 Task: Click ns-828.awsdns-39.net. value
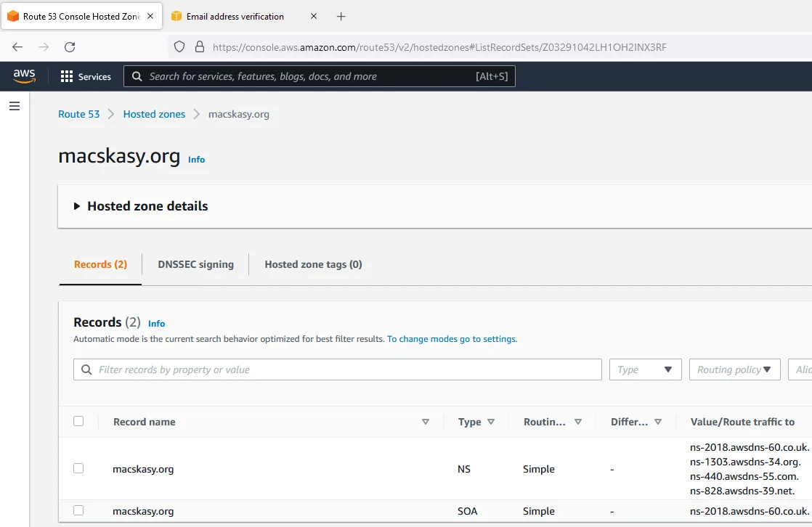[x=742, y=491]
